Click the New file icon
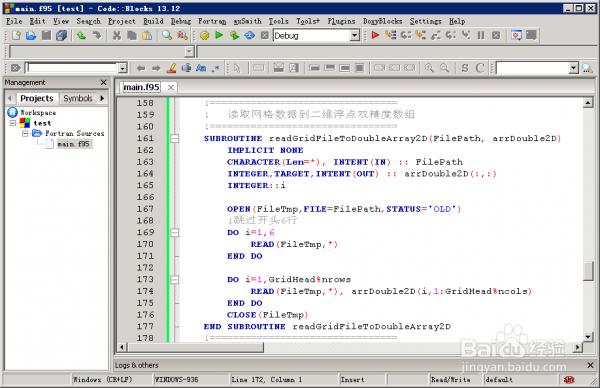 (16, 36)
